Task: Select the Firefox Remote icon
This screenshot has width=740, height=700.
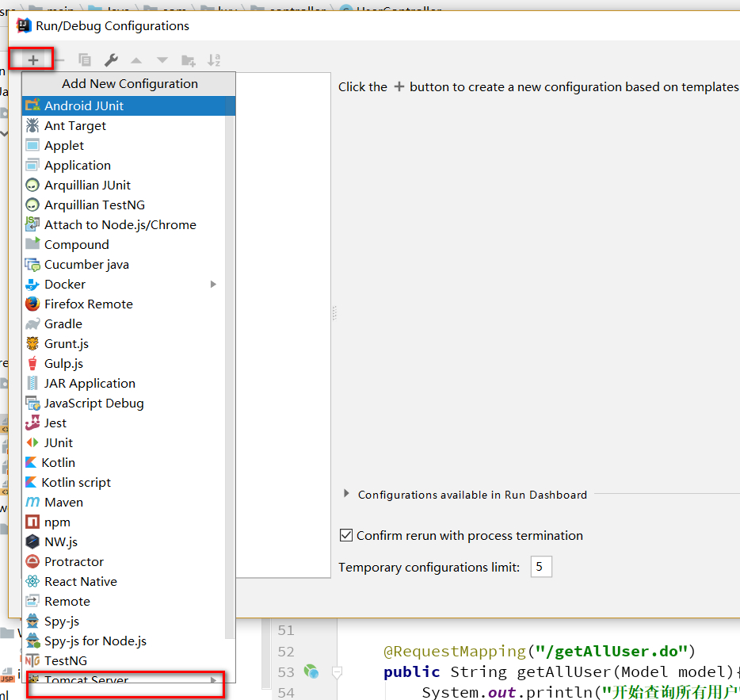Action: [32, 304]
